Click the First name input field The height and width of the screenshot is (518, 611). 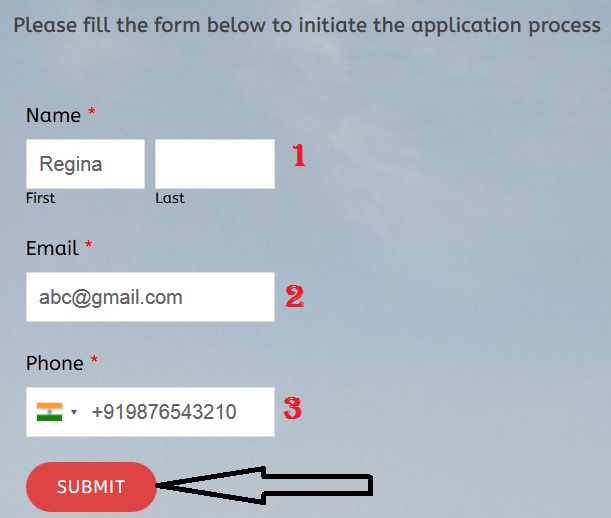(85, 164)
